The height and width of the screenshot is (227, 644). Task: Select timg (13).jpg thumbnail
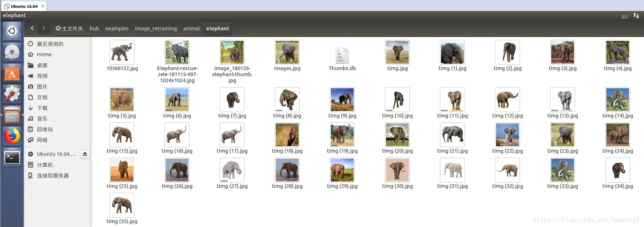coord(563,100)
